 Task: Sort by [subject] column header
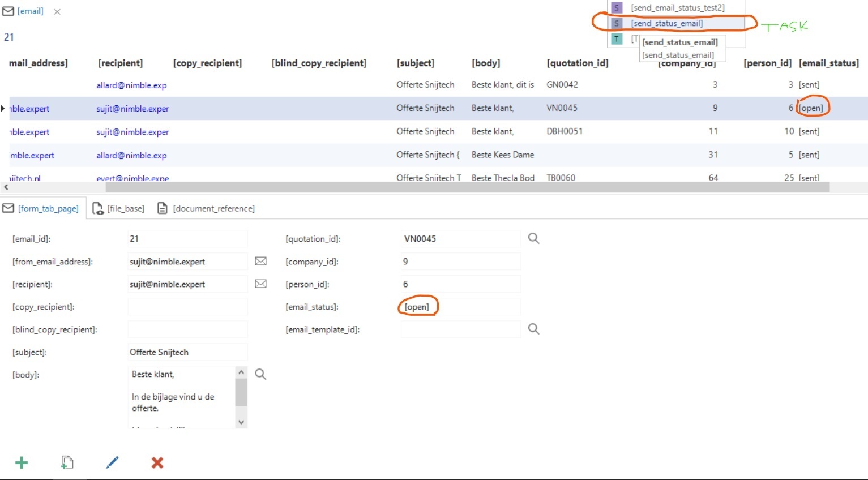point(416,63)
